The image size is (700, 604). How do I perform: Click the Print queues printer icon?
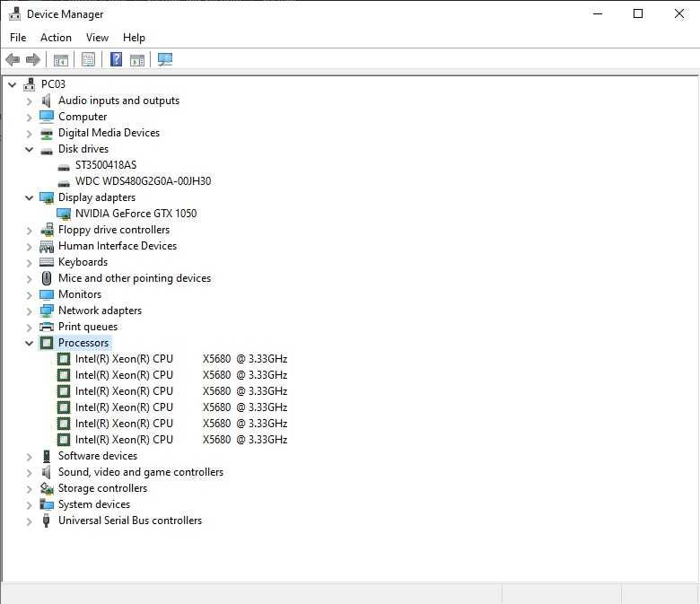click(47, 327)
